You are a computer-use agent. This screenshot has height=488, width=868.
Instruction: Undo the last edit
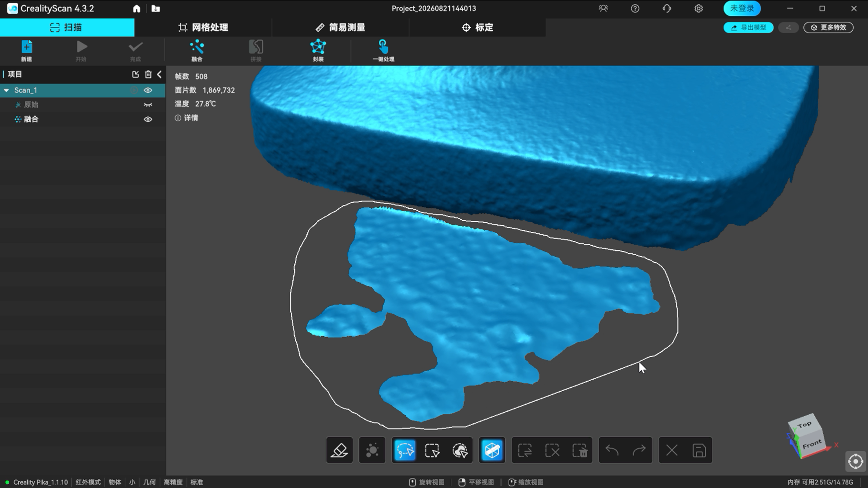pyautogui.click(x=612, y=450)
